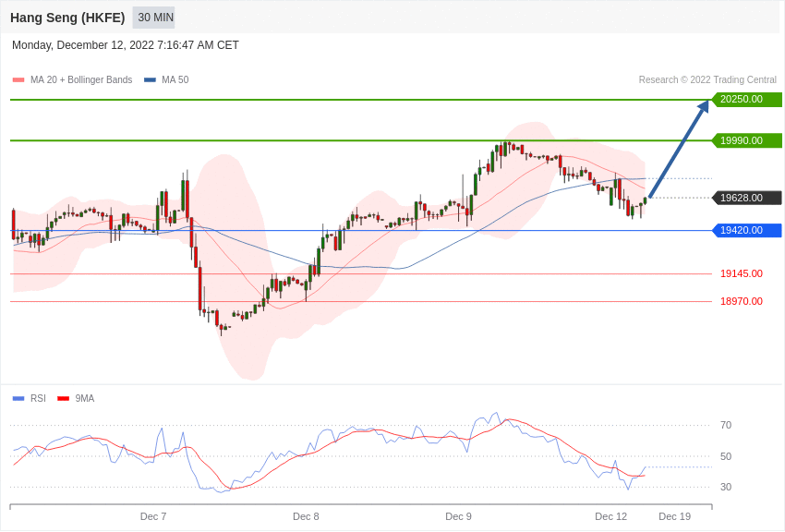
Task: Click the RSI level 50 axis label
Action: pyautogui.click(x=726, y=456)
